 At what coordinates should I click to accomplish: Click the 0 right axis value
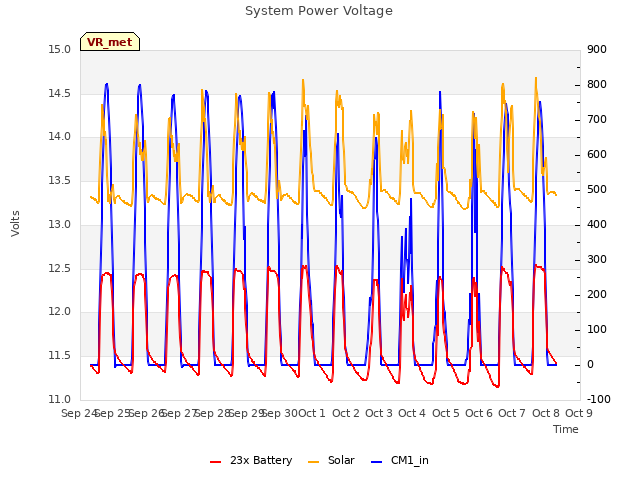590,364
